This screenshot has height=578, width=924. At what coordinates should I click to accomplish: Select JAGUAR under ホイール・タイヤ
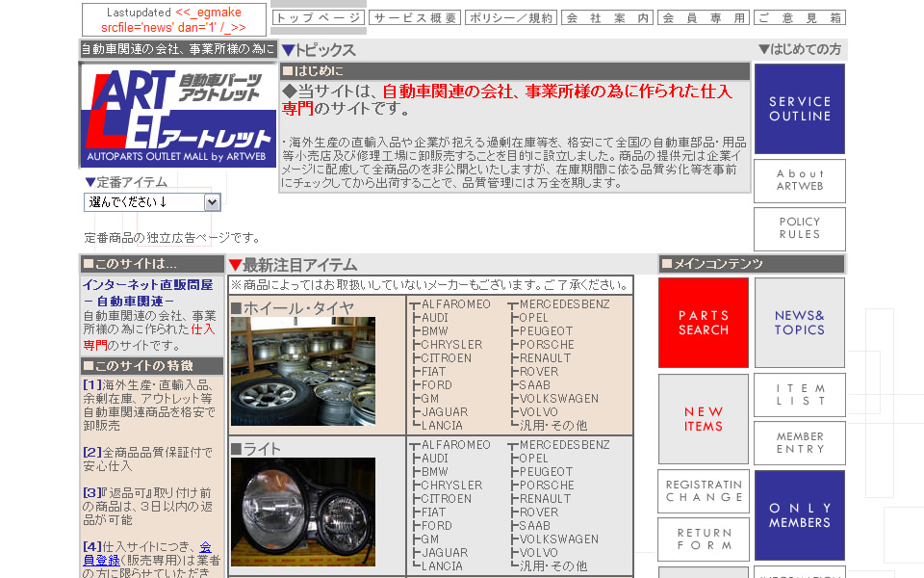445,413
